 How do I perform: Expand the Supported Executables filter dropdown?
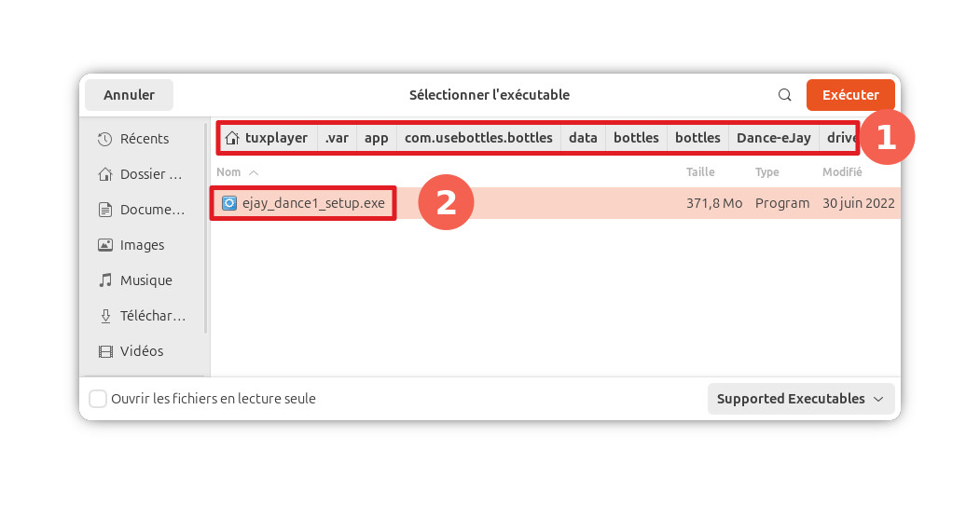pos(800,399)
